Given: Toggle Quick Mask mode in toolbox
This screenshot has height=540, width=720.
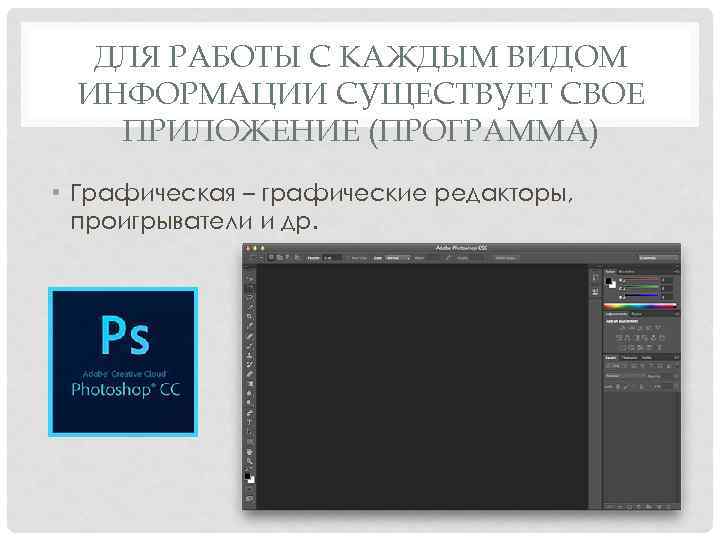Looking at the screenshot, I should pos(250,489).
